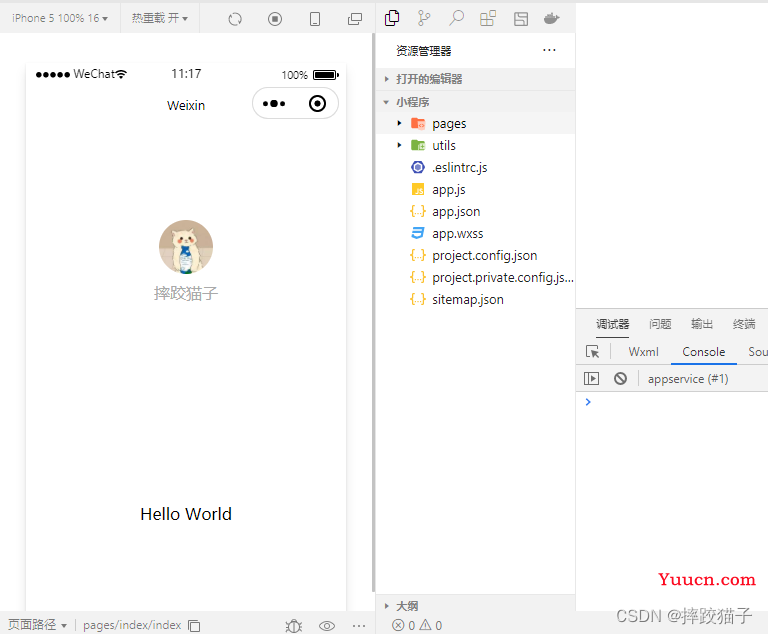Screen dimensions: 768x634
Task: Click the errors count icon
Action: [398, 625]
